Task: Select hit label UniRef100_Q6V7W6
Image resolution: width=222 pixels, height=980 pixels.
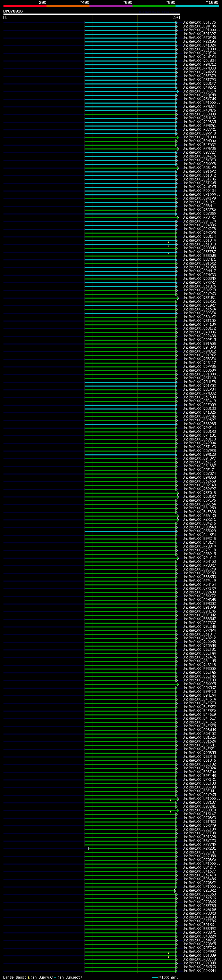Action: click(199, 99)
